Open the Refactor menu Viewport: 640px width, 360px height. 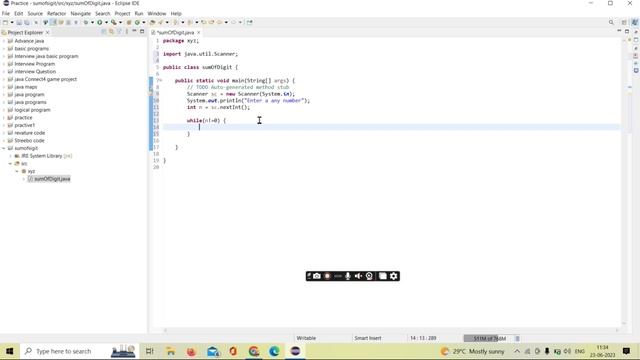click(x=56, y=13)
